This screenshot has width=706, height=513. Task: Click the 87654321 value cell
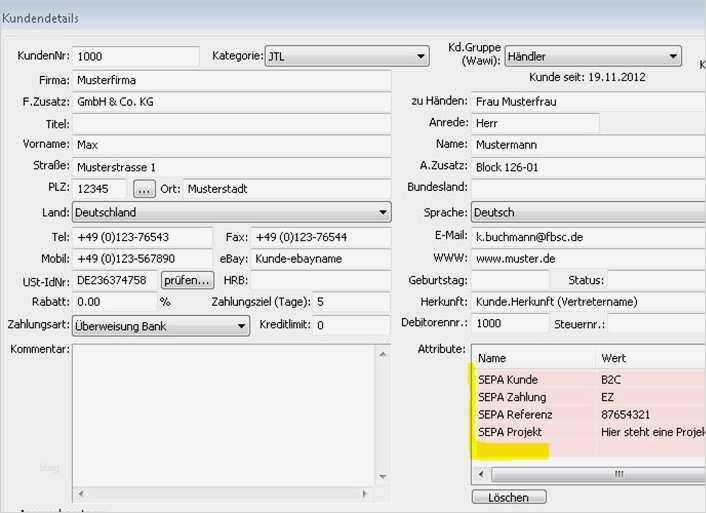point(652,415)
